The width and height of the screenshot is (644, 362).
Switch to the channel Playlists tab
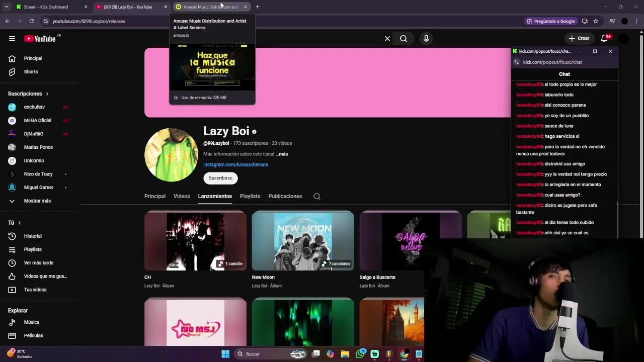tap(250, 196)
